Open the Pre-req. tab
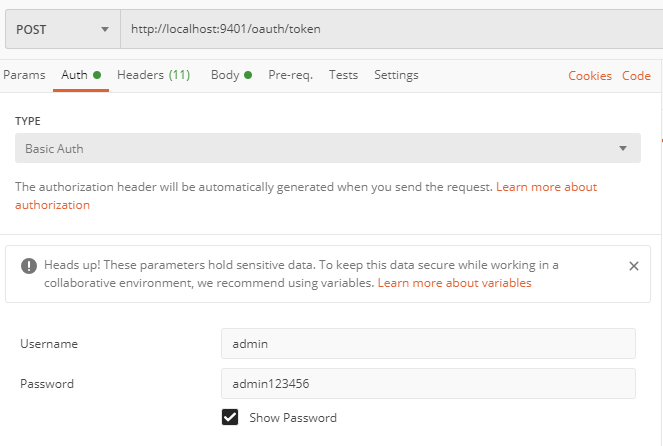 coord(290,75)
